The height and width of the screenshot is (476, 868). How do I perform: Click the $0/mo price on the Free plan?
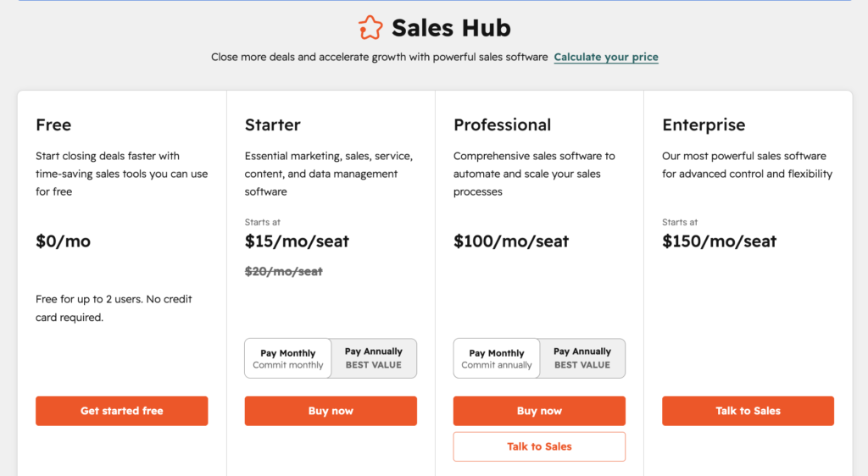pos(63,241)
